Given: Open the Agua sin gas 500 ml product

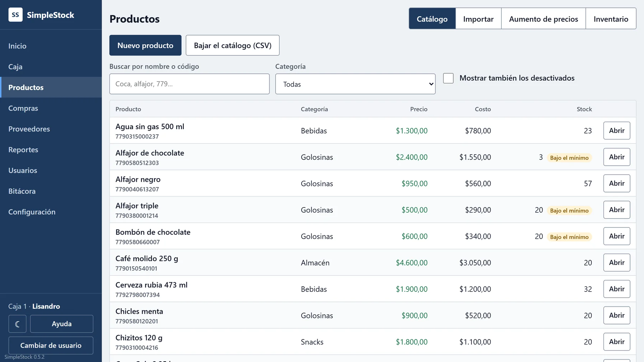Looking at the screenshot, I should click(617, 131).
